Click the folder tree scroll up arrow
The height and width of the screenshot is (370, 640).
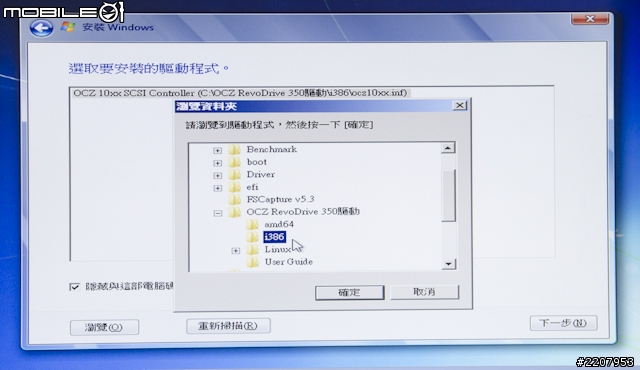(x=448, y=148)
